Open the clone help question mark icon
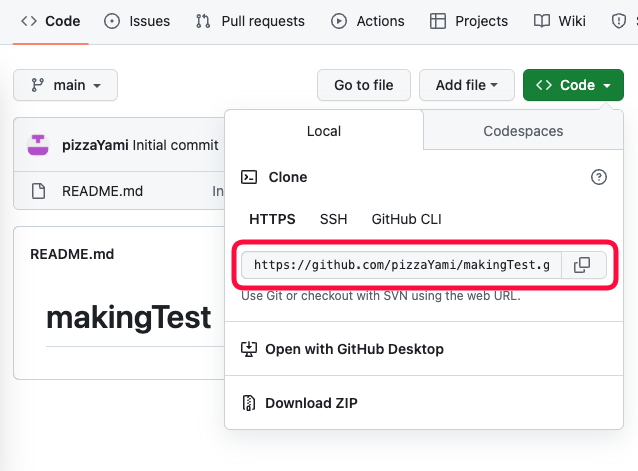This screenshot has width=638, height=471. (599, 177)
